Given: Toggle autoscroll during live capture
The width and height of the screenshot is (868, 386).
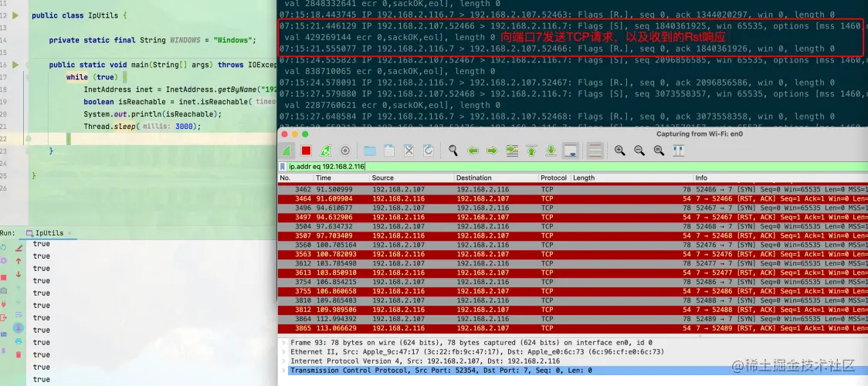Looking at the screenshot, I should pos(571,151).
